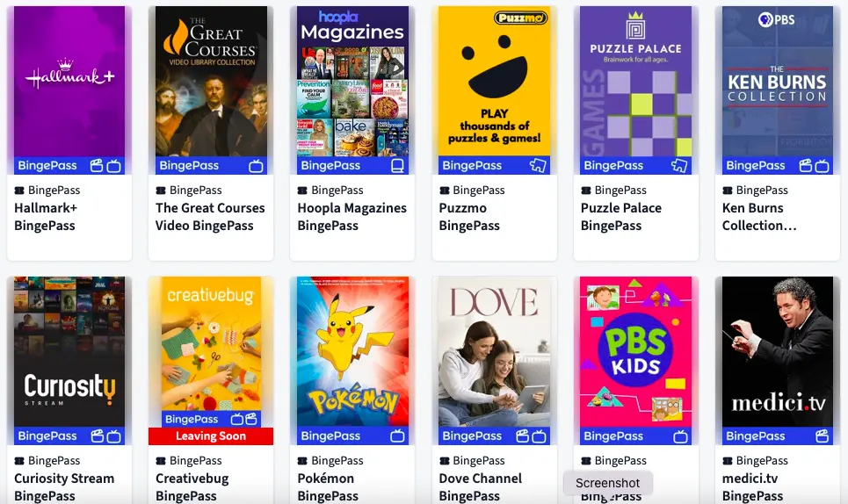The width and height of the screenshot is (848, 504).
Task: Click the puzzle piece icon on the Puzzle Palace banner
Action: pos(679,165)
